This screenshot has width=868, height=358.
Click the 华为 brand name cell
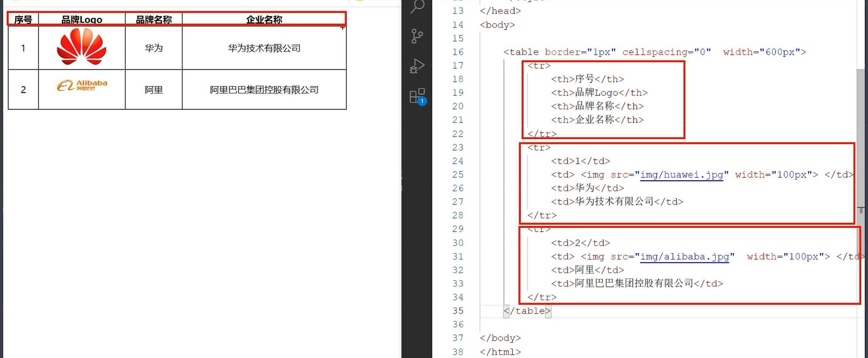point(154,48)
